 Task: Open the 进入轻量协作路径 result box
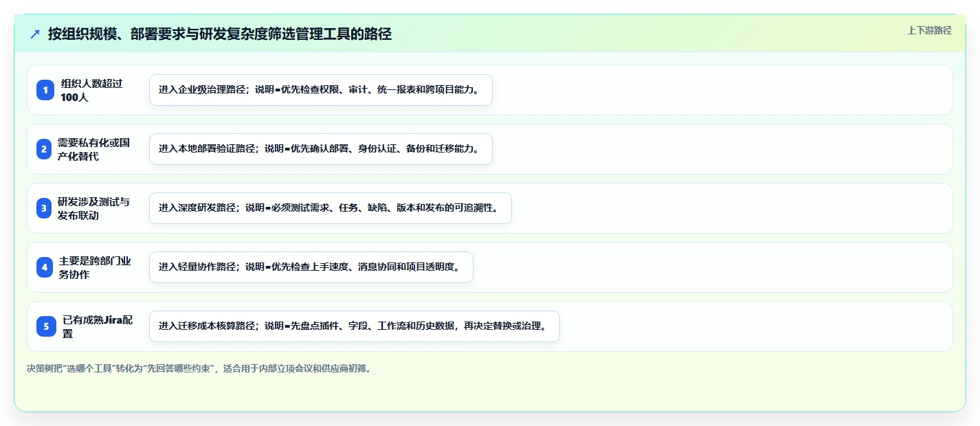tap(311, 267)
